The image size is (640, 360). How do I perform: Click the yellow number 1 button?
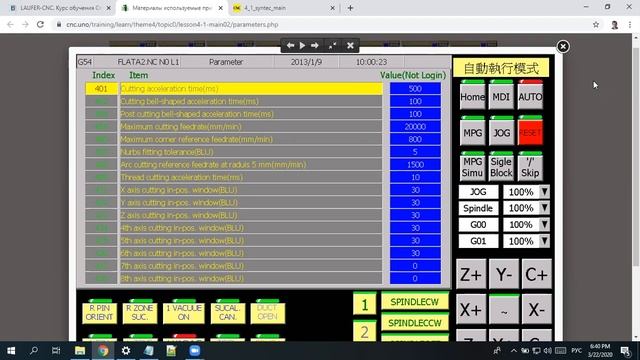point(364,304)
